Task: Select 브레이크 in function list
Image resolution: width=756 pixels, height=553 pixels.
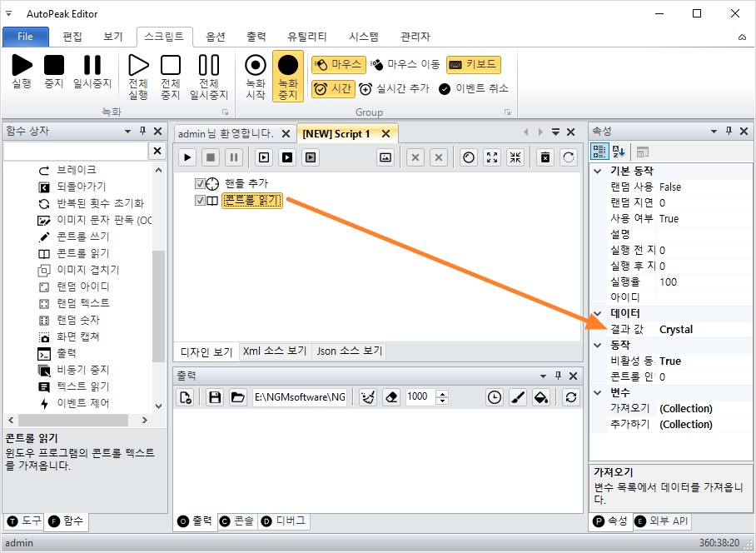Action: tap(76, 170)
